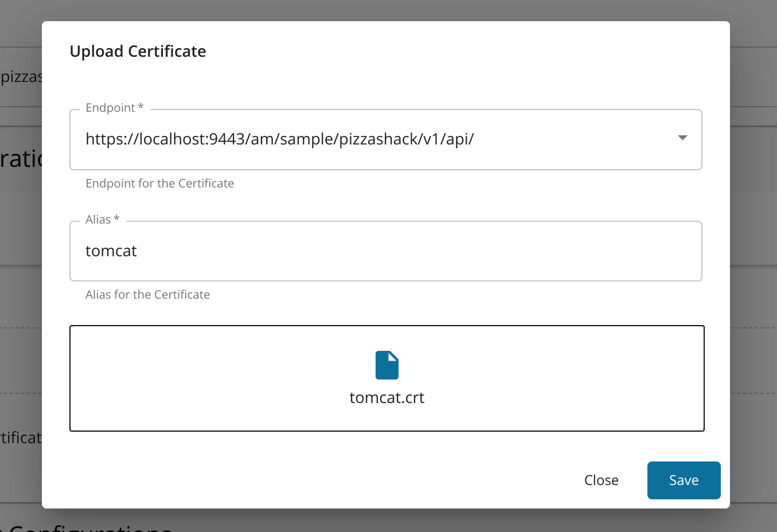Click the Upload Certificate dialog title
Screen dimensions: 777x532
[x=138, y=51]
